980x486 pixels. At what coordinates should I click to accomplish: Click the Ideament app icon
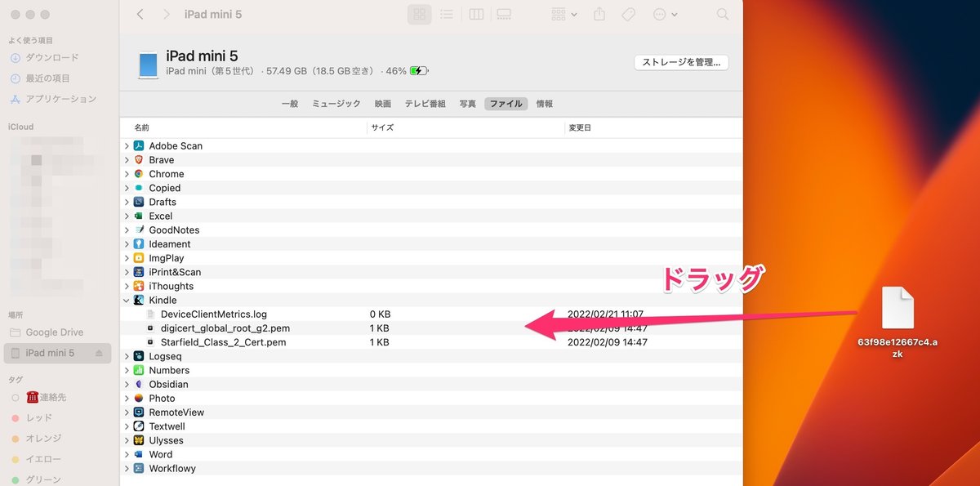(x=139, y=244)
